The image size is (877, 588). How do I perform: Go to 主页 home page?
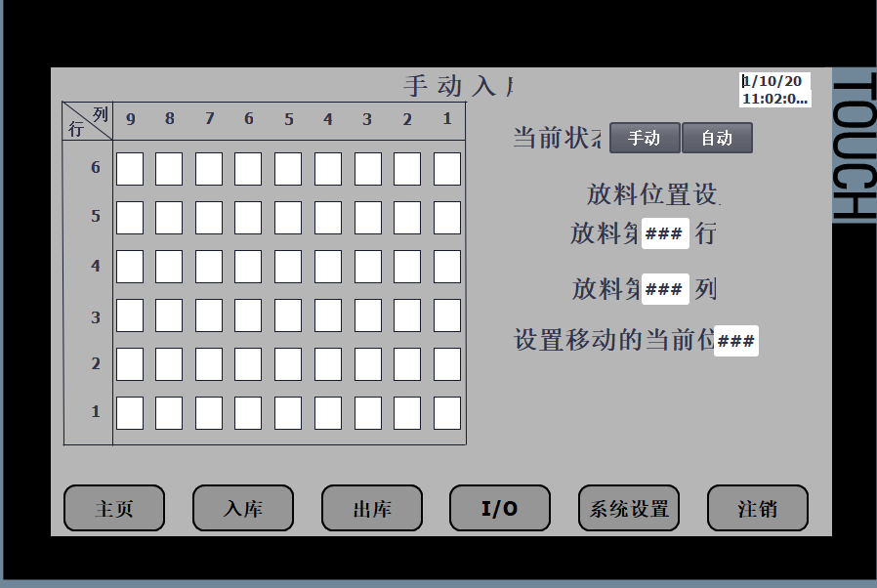[x=114, y=509]
